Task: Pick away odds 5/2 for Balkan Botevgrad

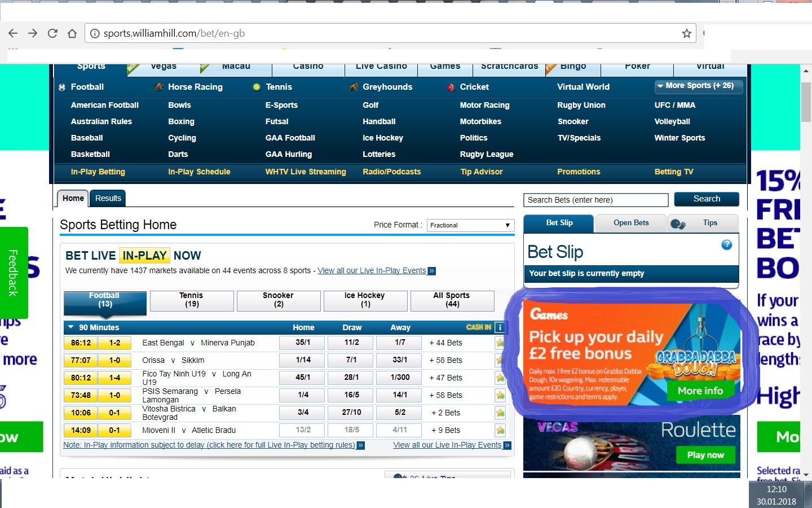Action: [400, 413]
